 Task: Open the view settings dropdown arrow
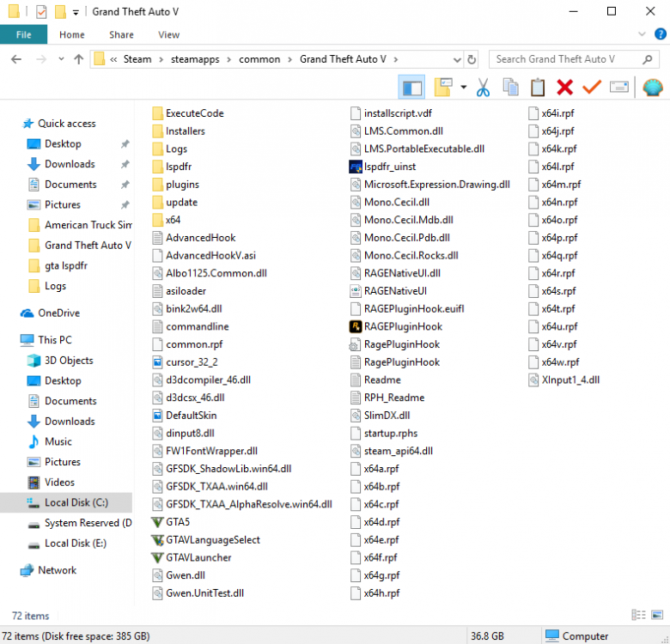464,88
